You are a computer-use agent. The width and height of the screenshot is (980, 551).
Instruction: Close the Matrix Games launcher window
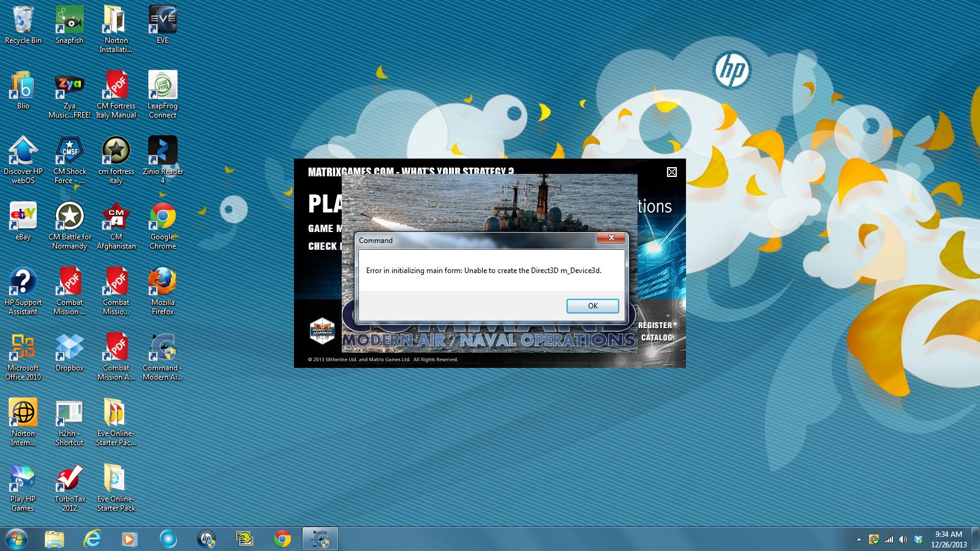tap(672, 172)
